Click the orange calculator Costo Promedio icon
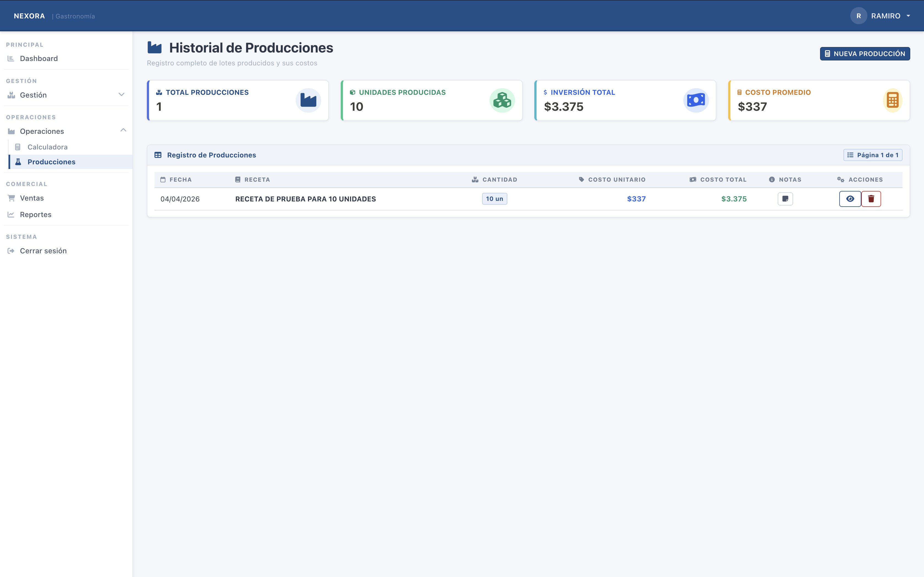924x577 pixels. pos(892,100)
